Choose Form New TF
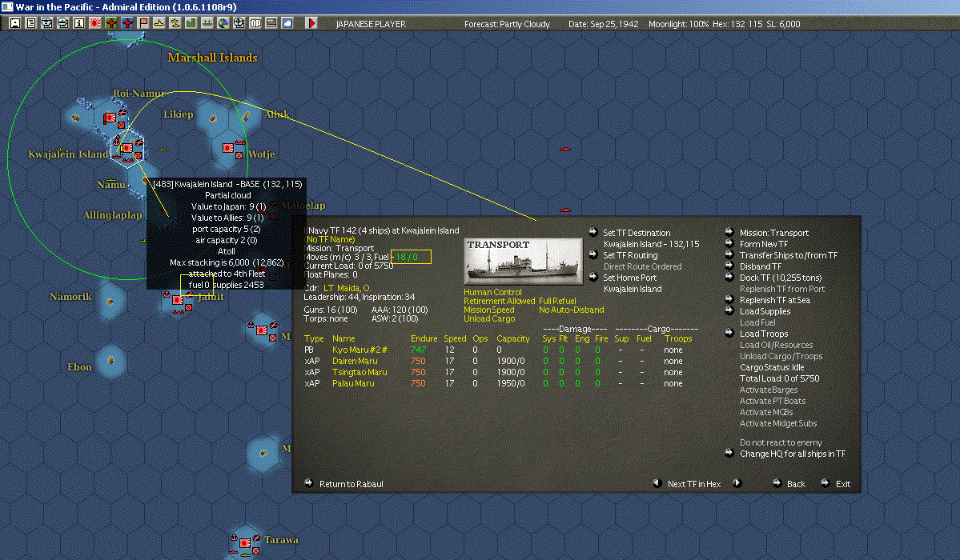Image resolution: width=960 pixels, height=560 pixels. click(x=764, y=243)
